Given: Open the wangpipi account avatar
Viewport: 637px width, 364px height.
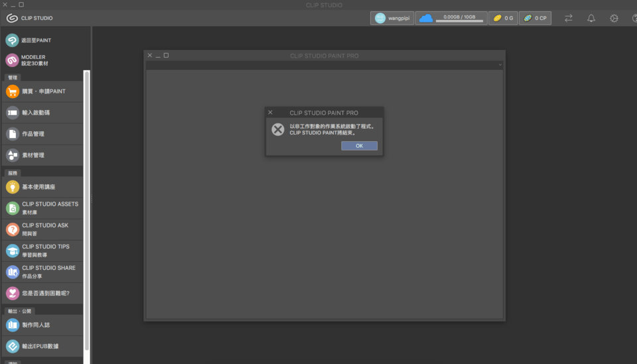Looking at the screenshot, I should tap(380, 18).
